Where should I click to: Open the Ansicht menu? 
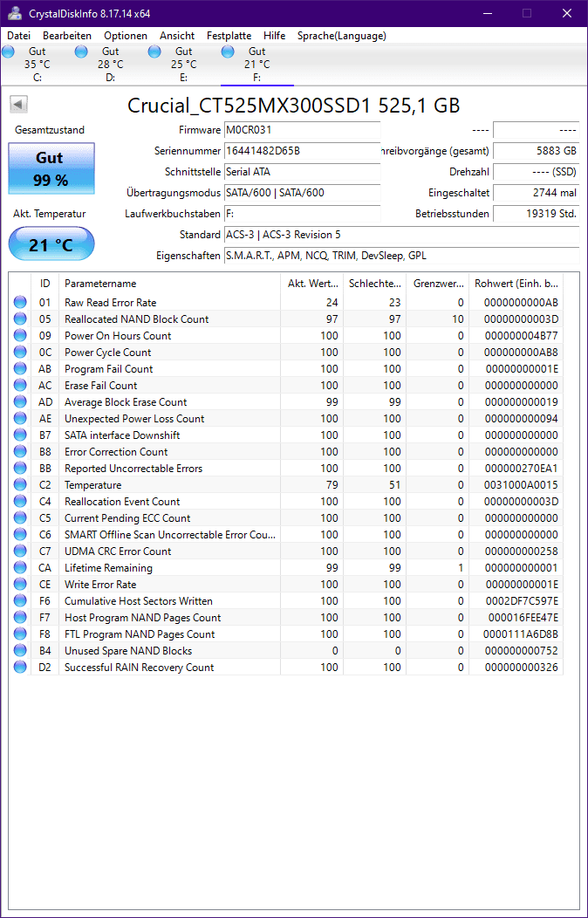coord(177,36)
